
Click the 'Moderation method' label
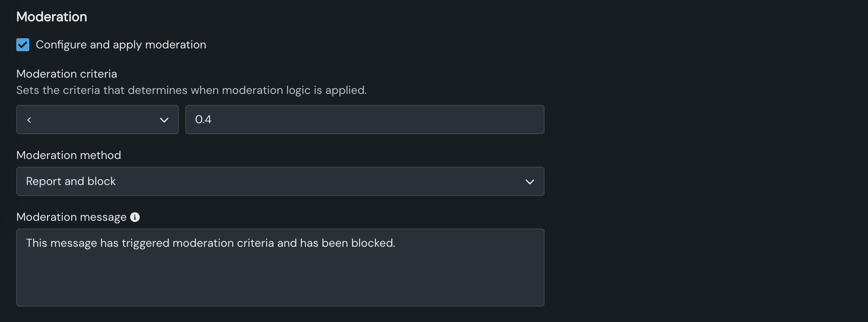click(69, 155)
